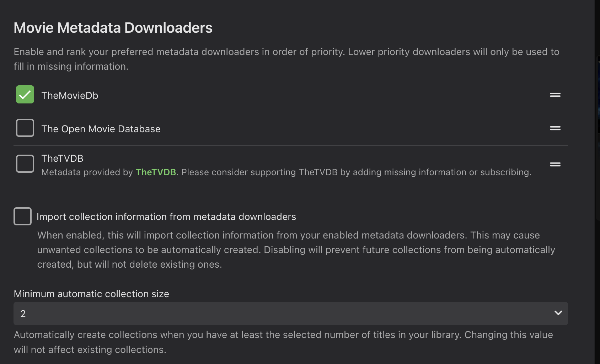600x364 pixels.
Task: Click the TheTVDB row reorder handle
Action: point(555,165)
